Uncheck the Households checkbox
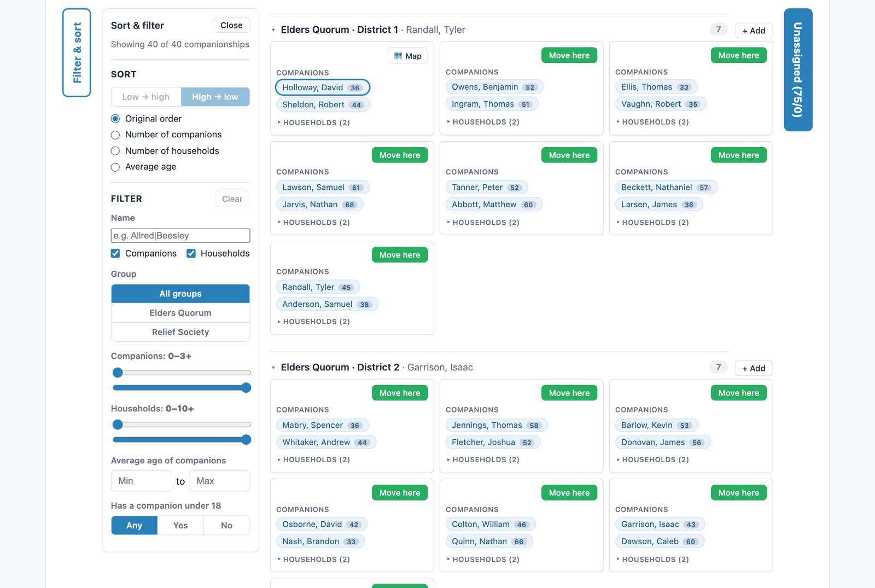 pos(191,253)
